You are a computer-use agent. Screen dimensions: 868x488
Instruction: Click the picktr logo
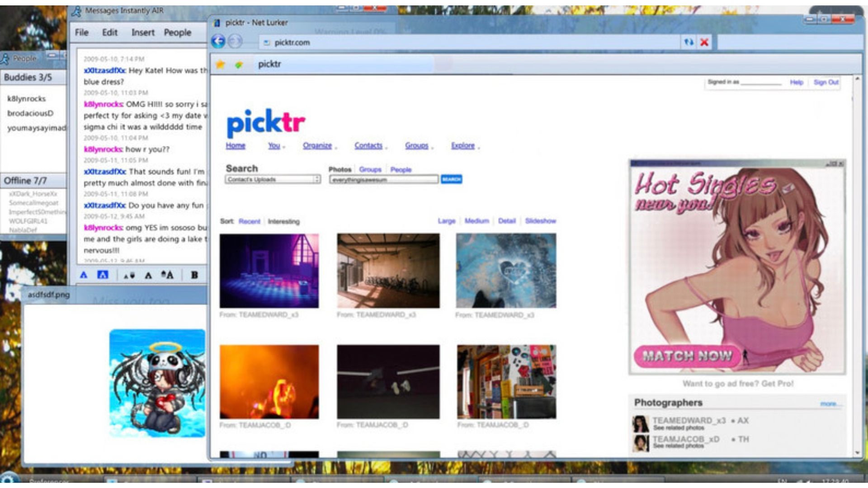266,122
